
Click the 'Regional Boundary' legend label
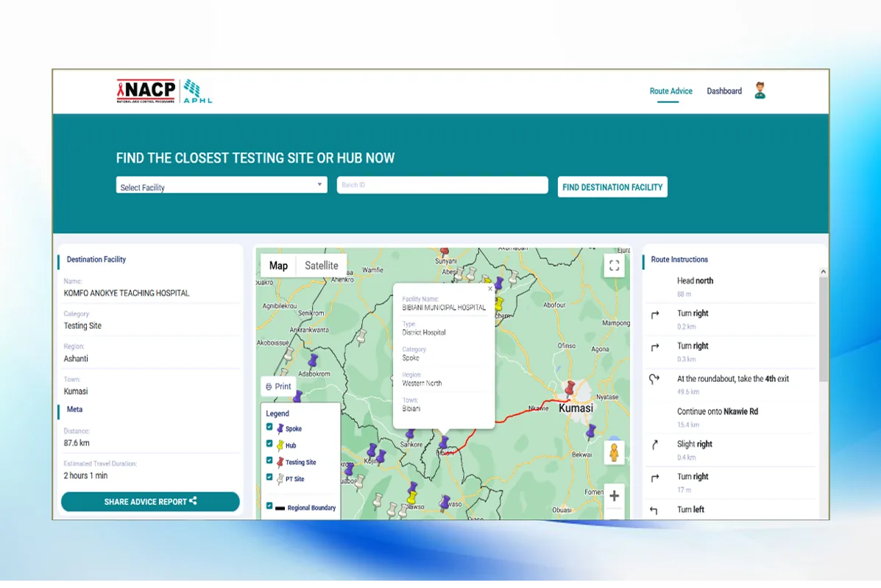tap(311, 508)
